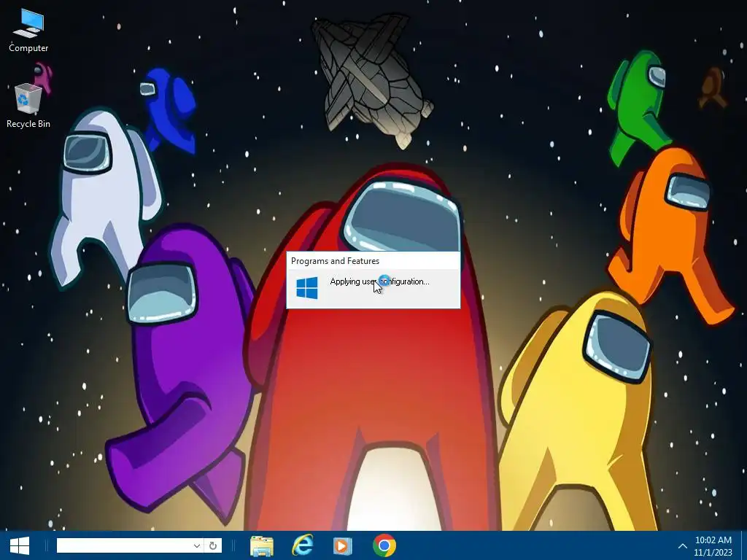Launch Internet Explorer from the taskbar
Image resolution: width=747 pixels, height=560 pixels.
click(303, 545)
